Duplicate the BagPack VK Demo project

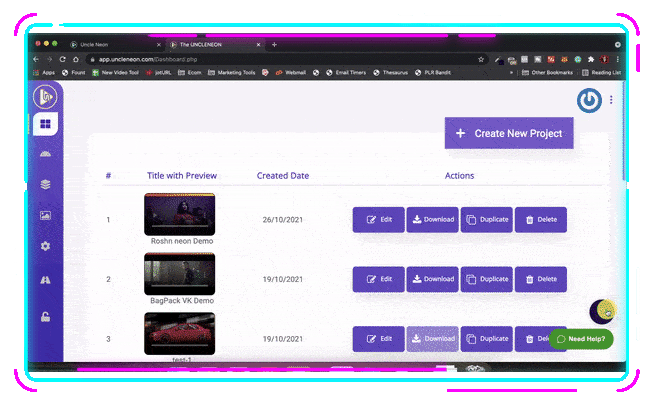click(x=487, y=279)
